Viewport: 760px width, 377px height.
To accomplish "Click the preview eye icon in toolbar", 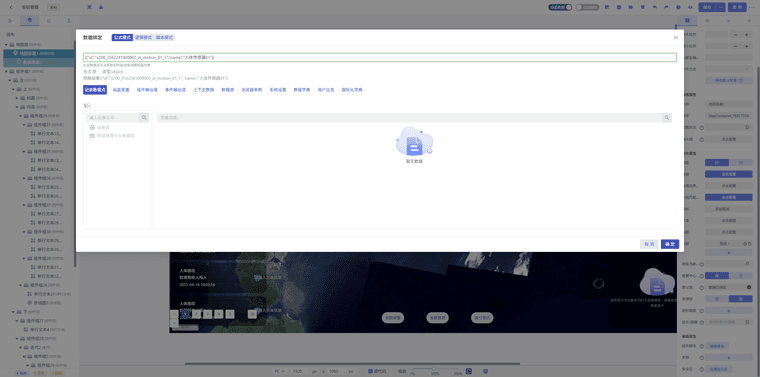I will tap(690, 7).
